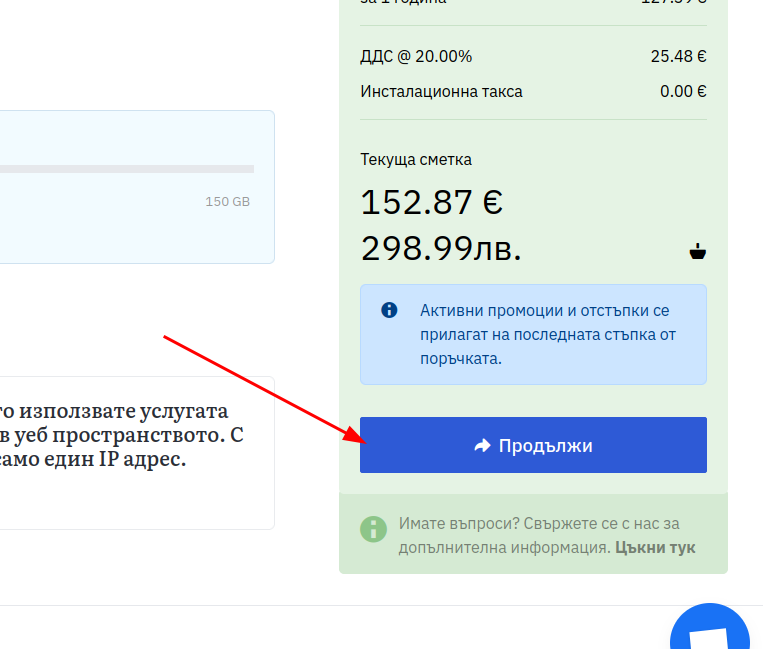Click the ДДС @ 20.00% label

416,56
